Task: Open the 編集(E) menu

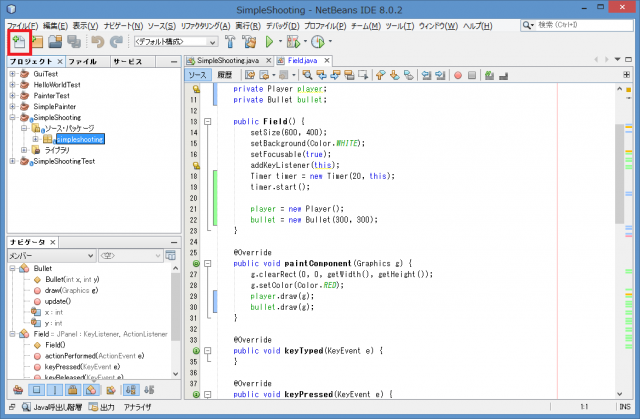Action: (x=55, y=26)
